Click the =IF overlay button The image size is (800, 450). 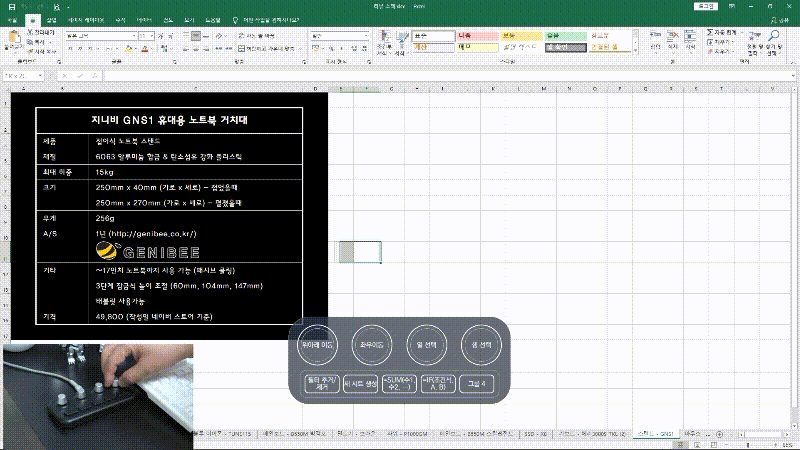point(438,383)
